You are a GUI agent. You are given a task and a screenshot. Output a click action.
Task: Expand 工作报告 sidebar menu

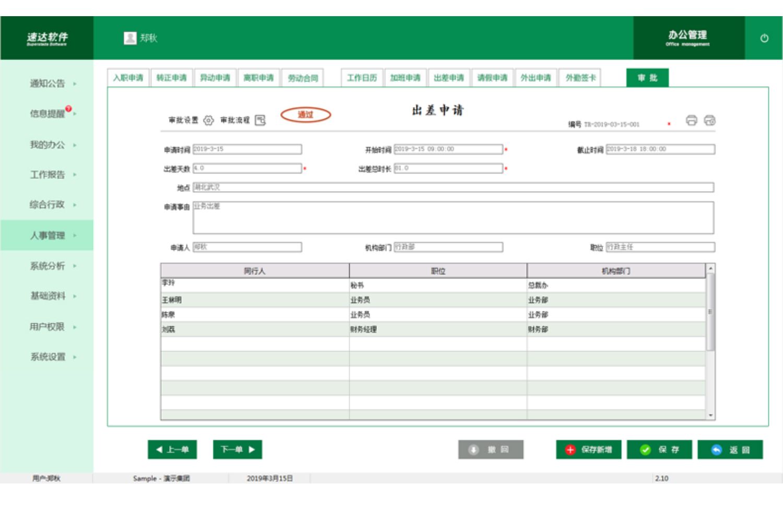click(x=47, y=175)
